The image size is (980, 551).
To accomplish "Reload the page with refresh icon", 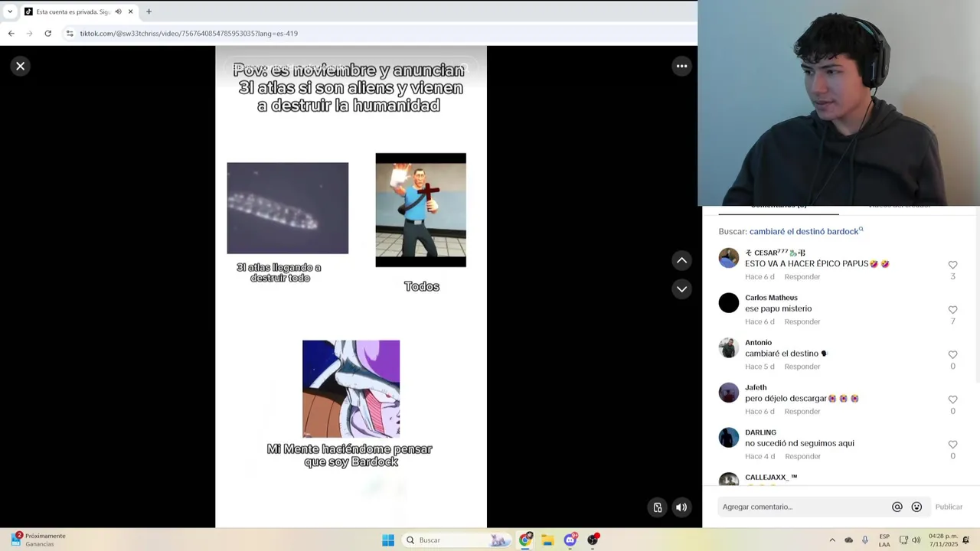I will point(47,34).
